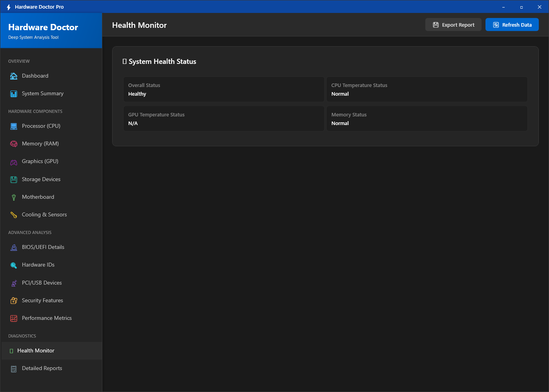
Task: Click the Cooling & Sensors thermometer icon
Action: 14,215
